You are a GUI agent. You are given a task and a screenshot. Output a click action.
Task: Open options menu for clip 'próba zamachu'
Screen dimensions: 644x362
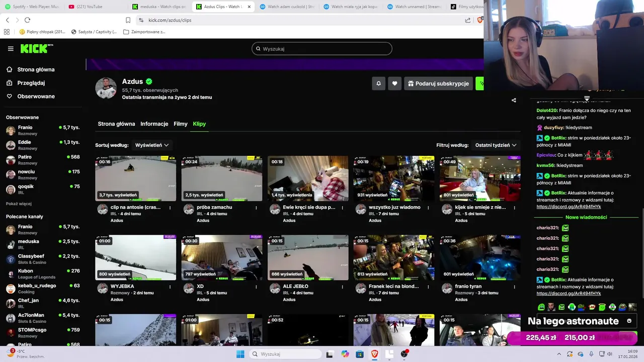point(256,208)
